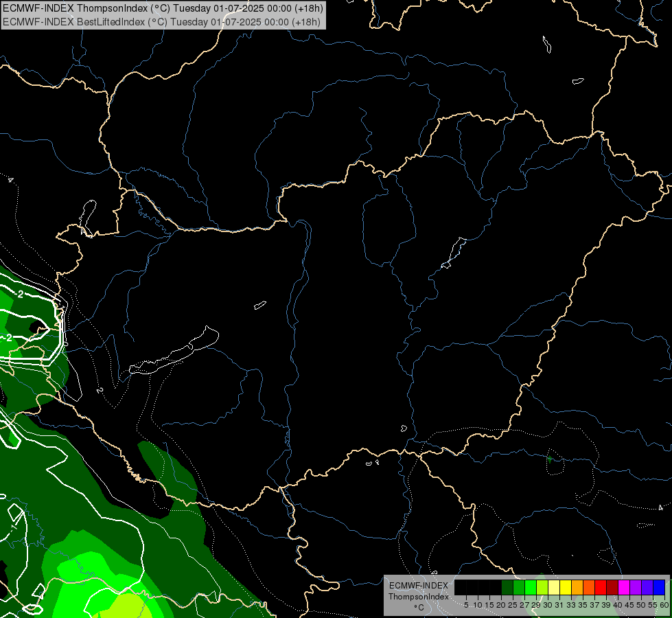Click the ThompsonIndex title line at top
672x618 pixels.
(x=163, y=8)
